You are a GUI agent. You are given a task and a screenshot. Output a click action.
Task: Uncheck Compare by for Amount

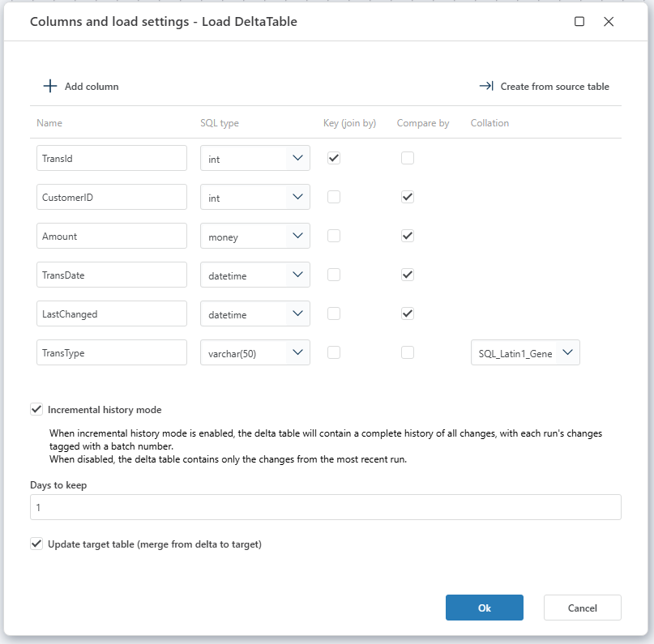pyautogui.click(x=408, y=236)
